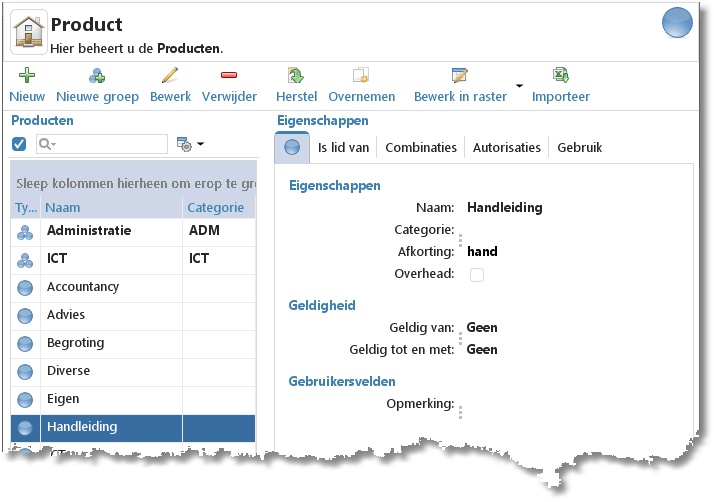Open the grid settings dropdown next to search
This screenshot has width=714, height=502.
[190, 144]
